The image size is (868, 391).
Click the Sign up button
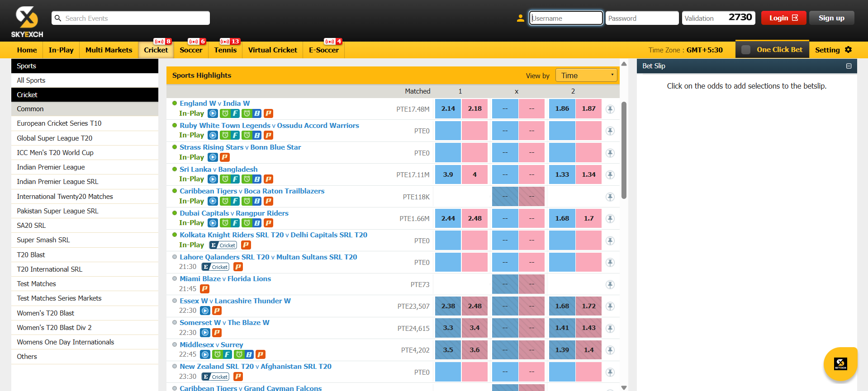tap(831, 18)
